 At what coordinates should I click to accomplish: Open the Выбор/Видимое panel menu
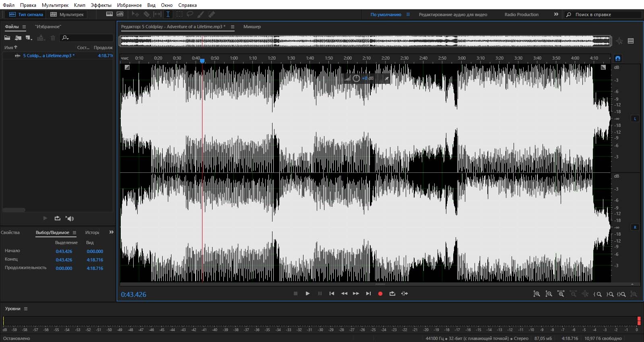pyautogui.click(x=74, y=232)
